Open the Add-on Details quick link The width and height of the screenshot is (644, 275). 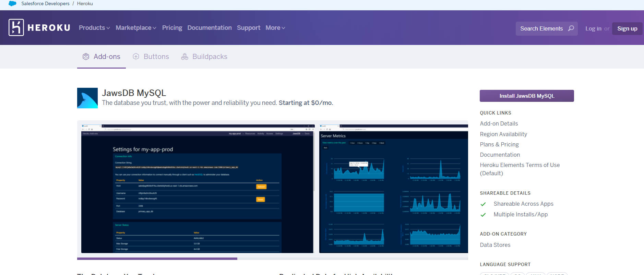click(499, 123)
